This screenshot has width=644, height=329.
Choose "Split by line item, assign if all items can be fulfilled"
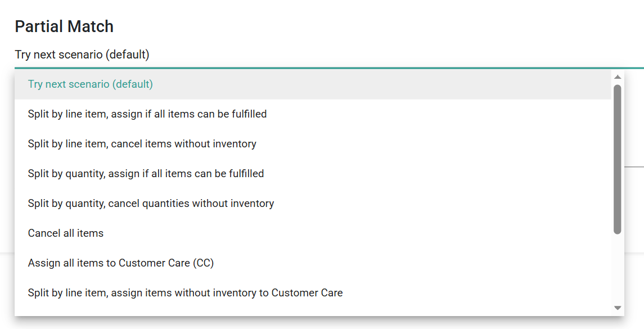(147, 114)
